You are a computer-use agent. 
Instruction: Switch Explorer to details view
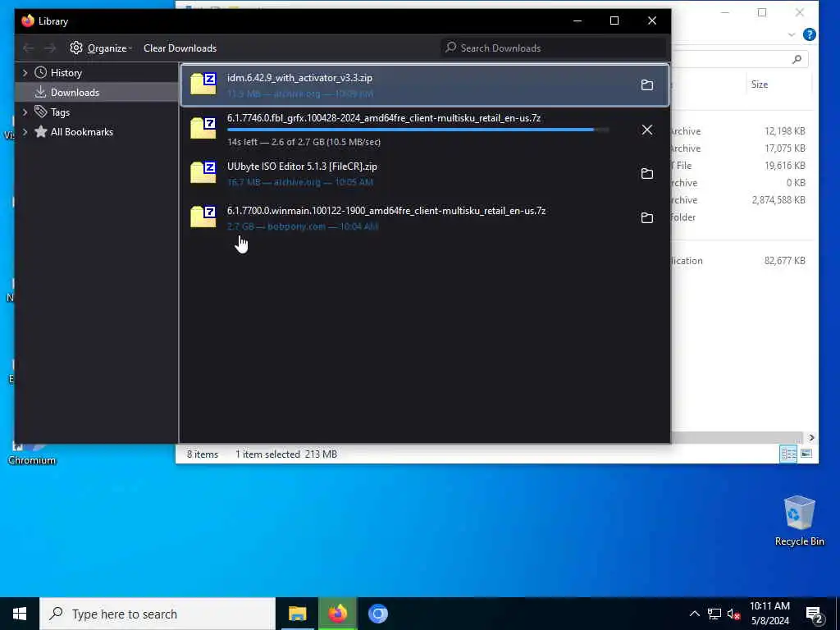click(x=788, y=454)
